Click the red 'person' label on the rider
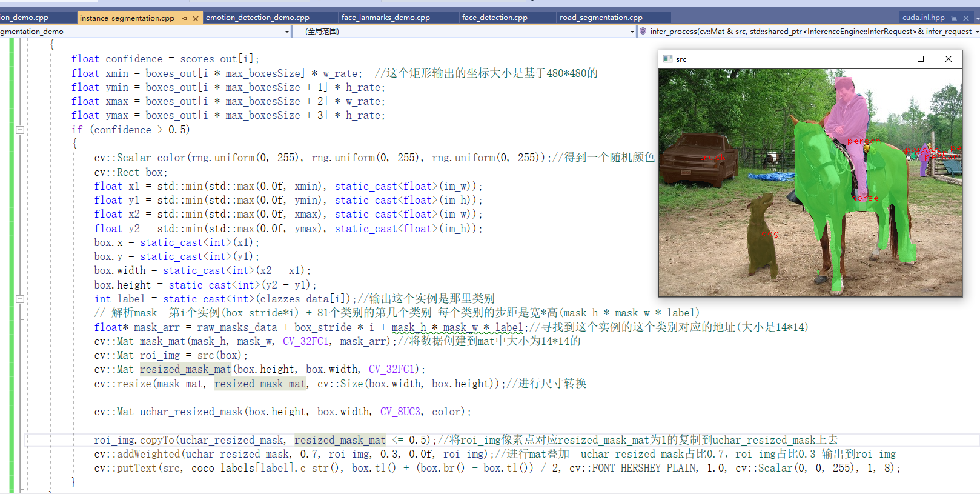This screenshot has width=980, height=494. [863, 141]
